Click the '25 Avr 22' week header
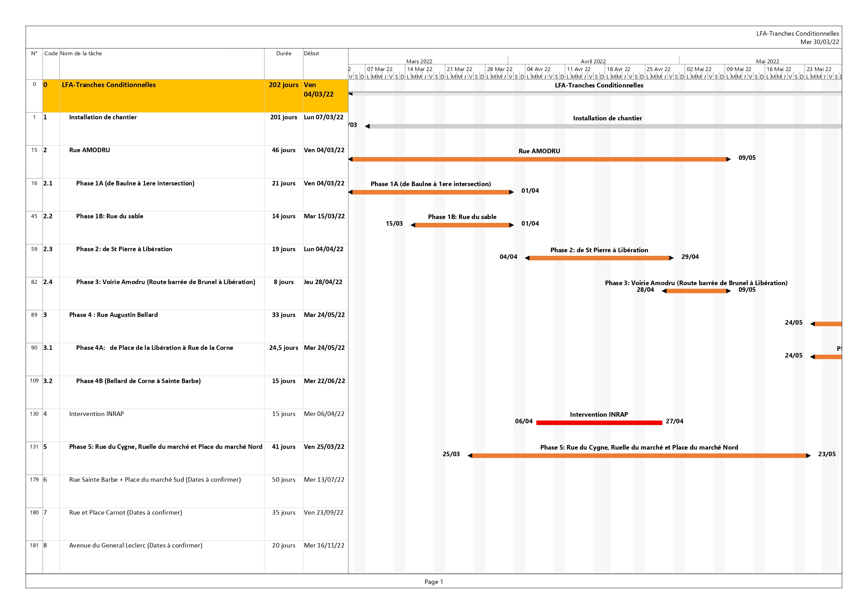The height and width of the screenshot is (614, 868). click(659, 69)
